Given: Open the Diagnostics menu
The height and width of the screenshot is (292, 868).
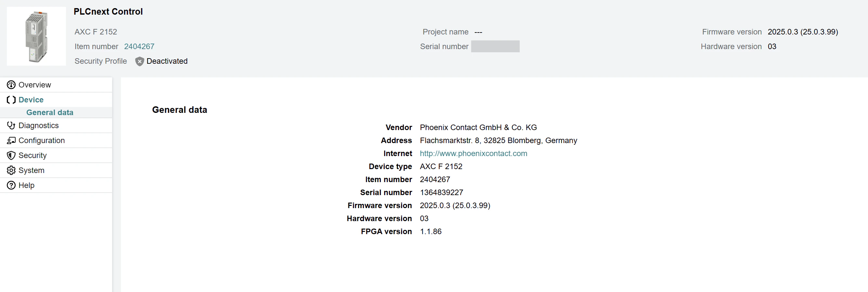Looking at the screenshot, I should click(x=56, y=126).
